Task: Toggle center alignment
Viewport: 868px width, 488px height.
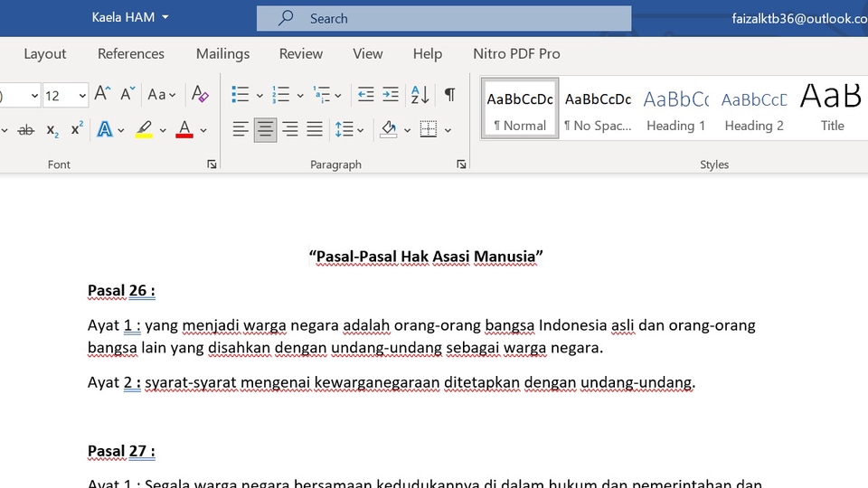Action: click(x=265, y=129)
